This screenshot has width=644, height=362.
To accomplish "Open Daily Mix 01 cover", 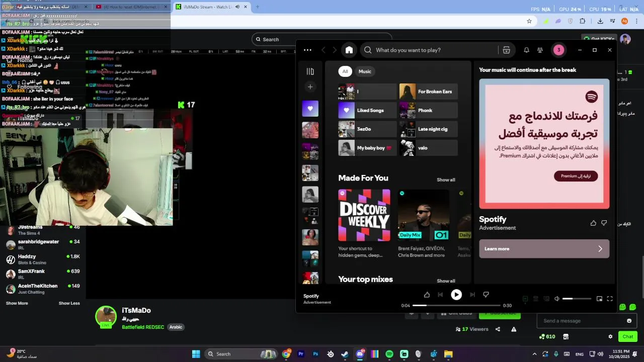I will tap(423, 215).
